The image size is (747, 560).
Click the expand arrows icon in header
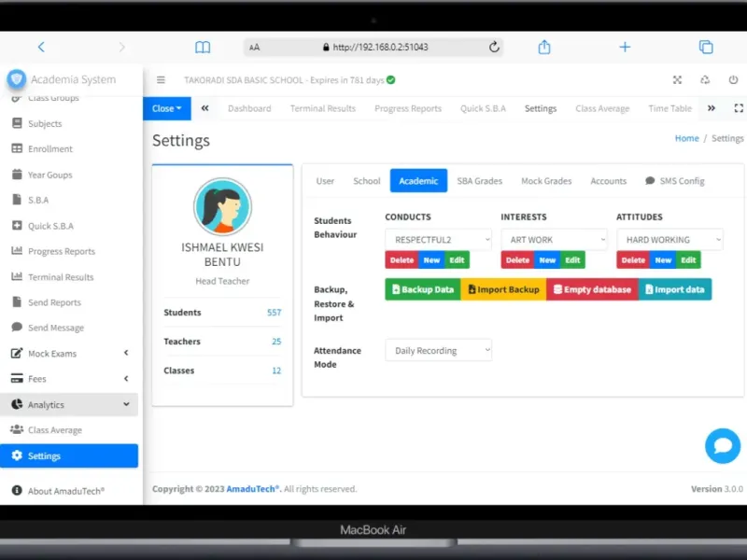(677, 80)
